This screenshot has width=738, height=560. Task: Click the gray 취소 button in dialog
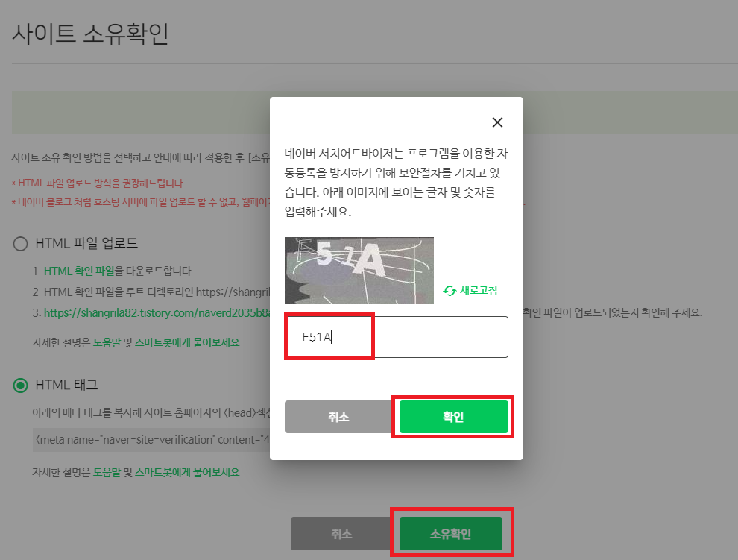pos(339,417)
